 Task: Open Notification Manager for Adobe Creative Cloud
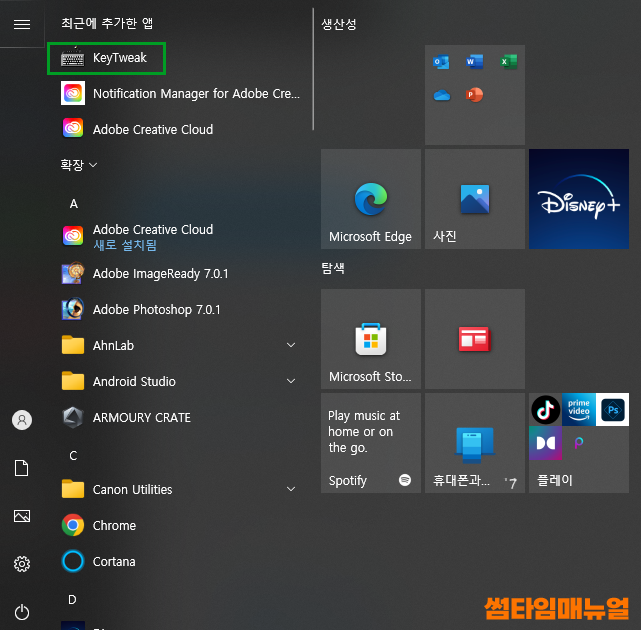pyautogui.click(x=181, y=94)
